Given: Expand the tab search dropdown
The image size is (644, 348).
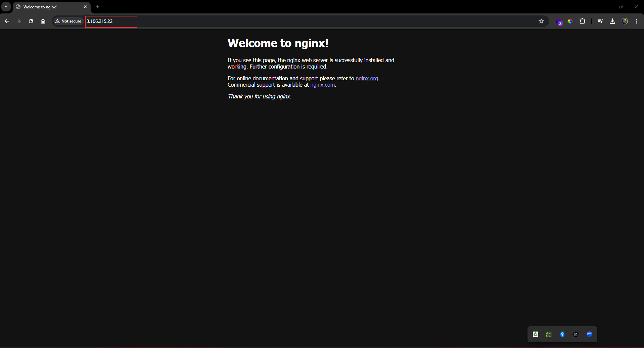Looking at the screenshot, I should click(x=6, y=7).
